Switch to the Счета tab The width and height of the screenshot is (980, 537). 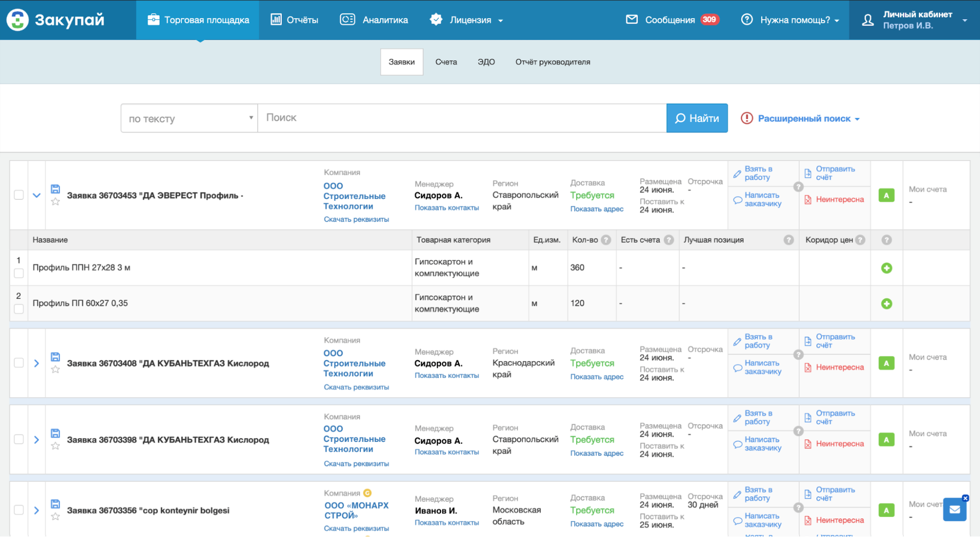446,62
